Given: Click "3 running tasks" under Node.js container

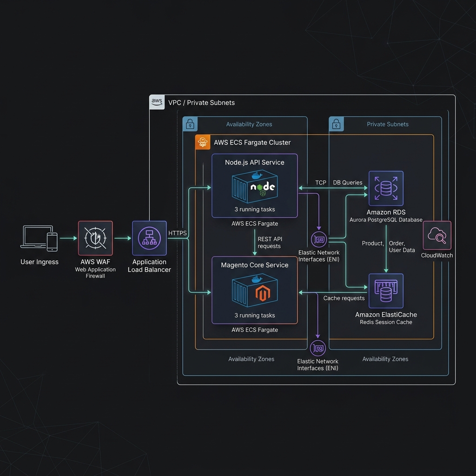Looking at the screenshot, I should (255, 209).
